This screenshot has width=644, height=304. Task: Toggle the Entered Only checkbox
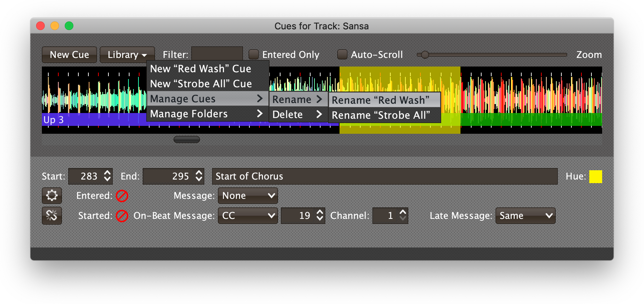[254, 54]
